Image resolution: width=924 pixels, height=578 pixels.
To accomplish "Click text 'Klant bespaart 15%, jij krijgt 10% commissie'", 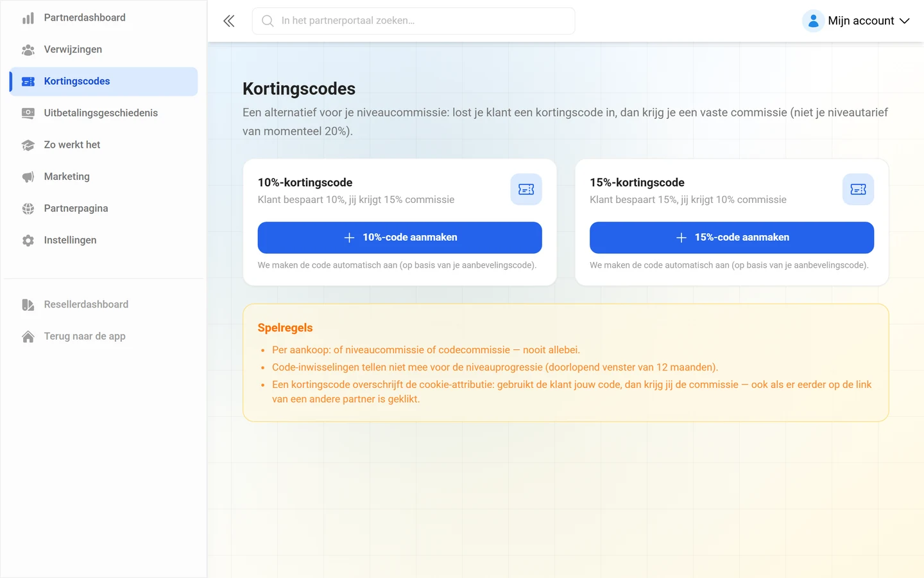I will click(x=688, y=200).
